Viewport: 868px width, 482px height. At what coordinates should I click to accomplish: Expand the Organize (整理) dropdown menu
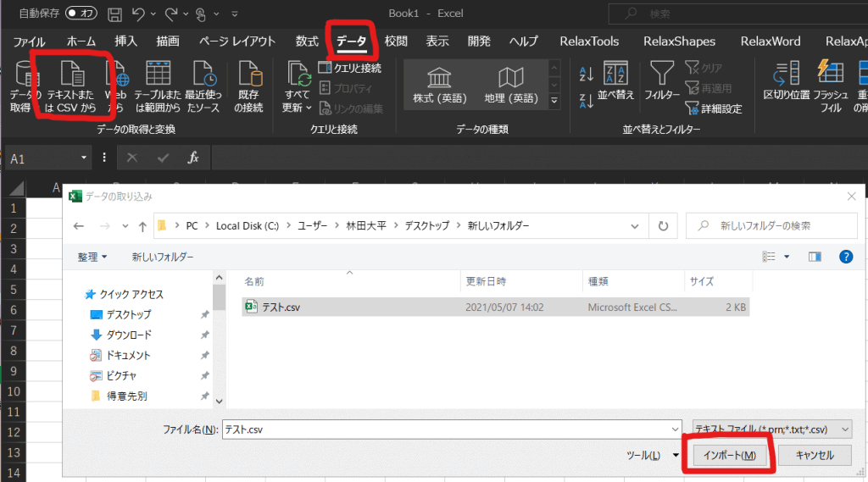[92, 257]
